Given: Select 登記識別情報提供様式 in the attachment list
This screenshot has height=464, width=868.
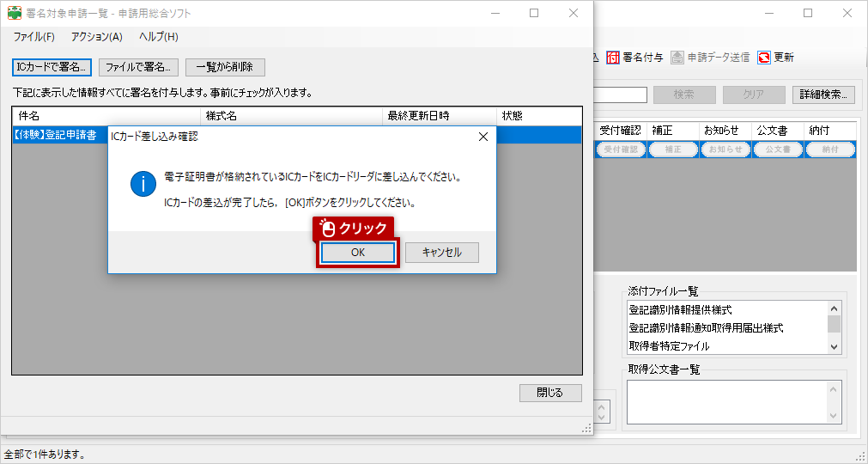Looking at the screenshot, I should [727, 310].
